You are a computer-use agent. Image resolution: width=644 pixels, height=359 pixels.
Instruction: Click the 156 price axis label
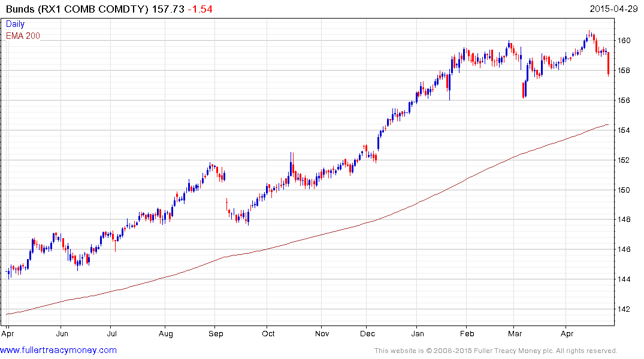click(624, 100)
